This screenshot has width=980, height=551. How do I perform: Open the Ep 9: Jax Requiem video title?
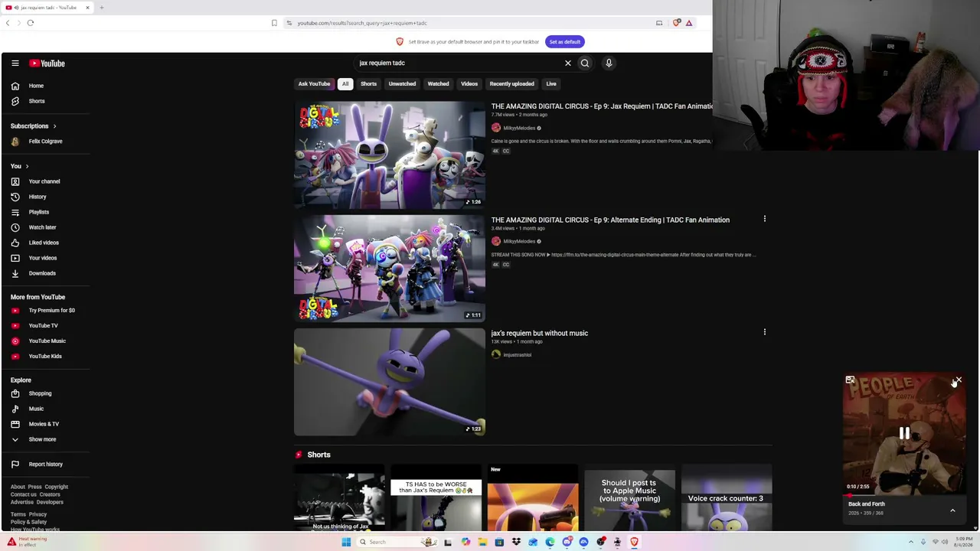[x=602, y=106]
